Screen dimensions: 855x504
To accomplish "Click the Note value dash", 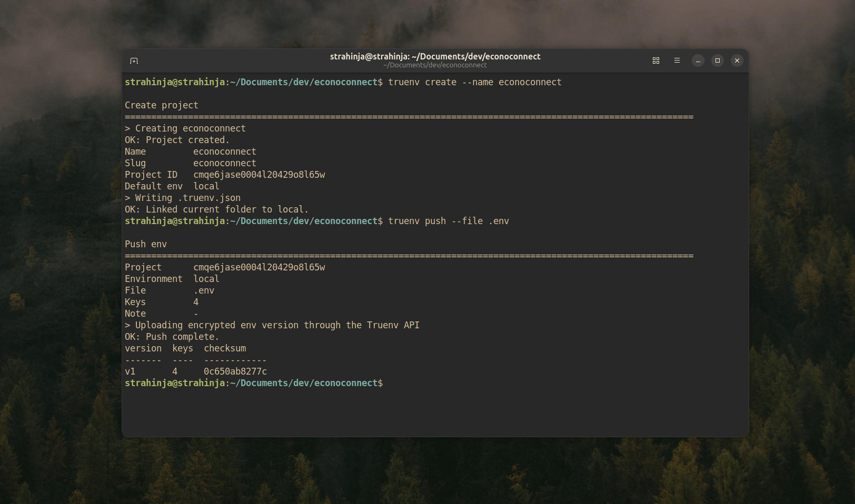I will (x=196, y=314).
